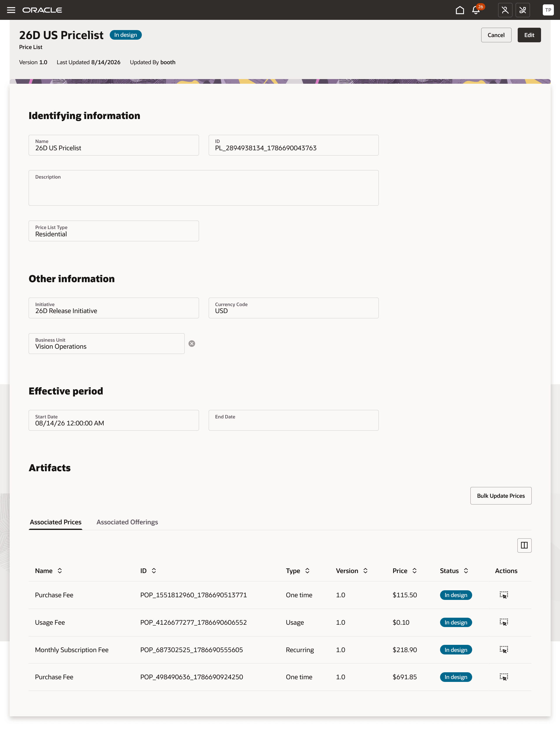Screen dimensions: 560x742
Task: Sort the table by Status column
Action: click(x=466, y=571)
